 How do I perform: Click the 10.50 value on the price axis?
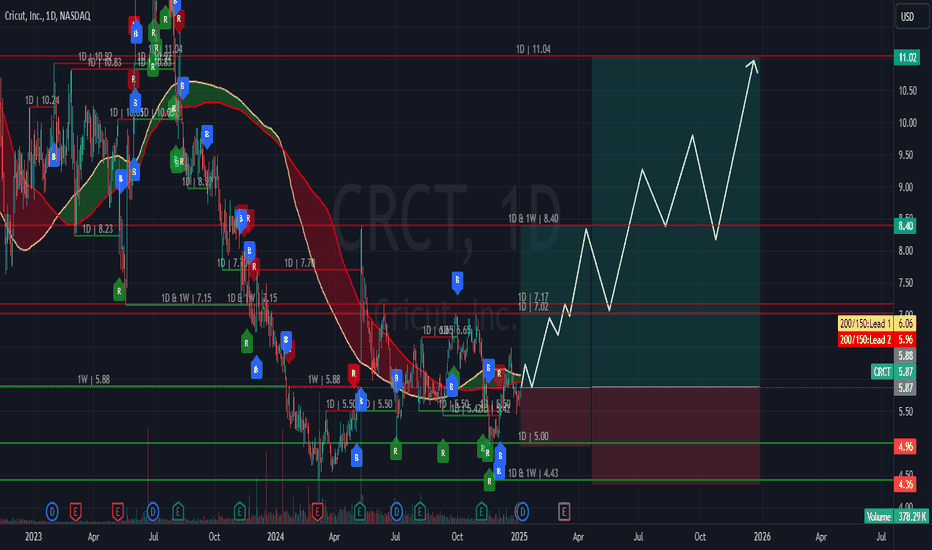tap(907, 91)
